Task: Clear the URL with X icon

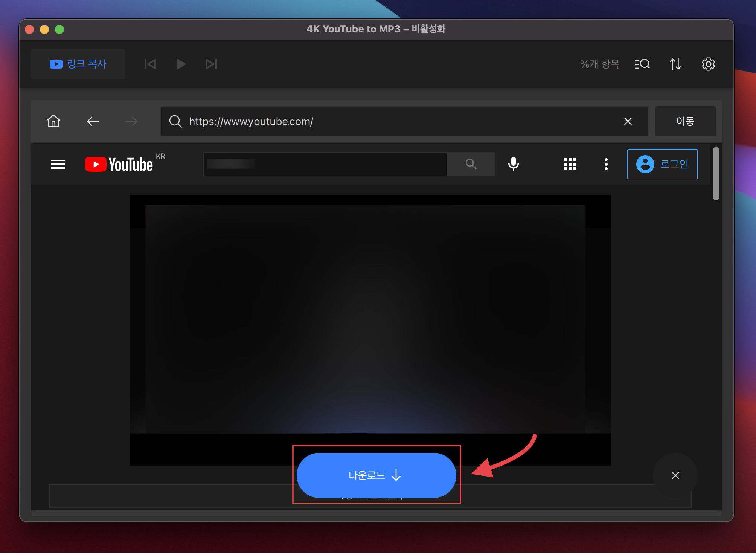Action: [x=628, y=121]
